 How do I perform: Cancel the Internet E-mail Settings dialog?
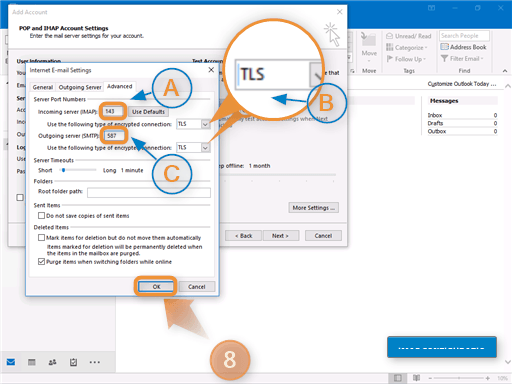(197, 287)
